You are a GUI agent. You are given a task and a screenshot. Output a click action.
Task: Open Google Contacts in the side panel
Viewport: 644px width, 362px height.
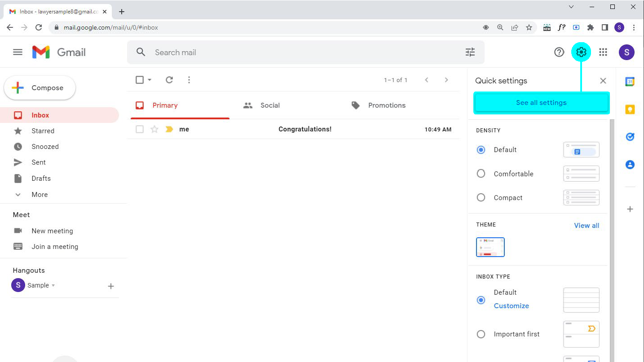(x=630, y=165)
